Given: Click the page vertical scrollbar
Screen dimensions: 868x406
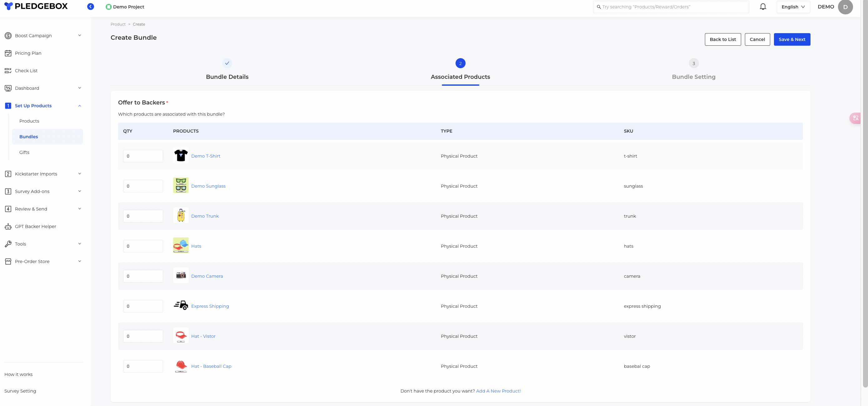Looking at the screenshot, I should click(x=865, y=194).
